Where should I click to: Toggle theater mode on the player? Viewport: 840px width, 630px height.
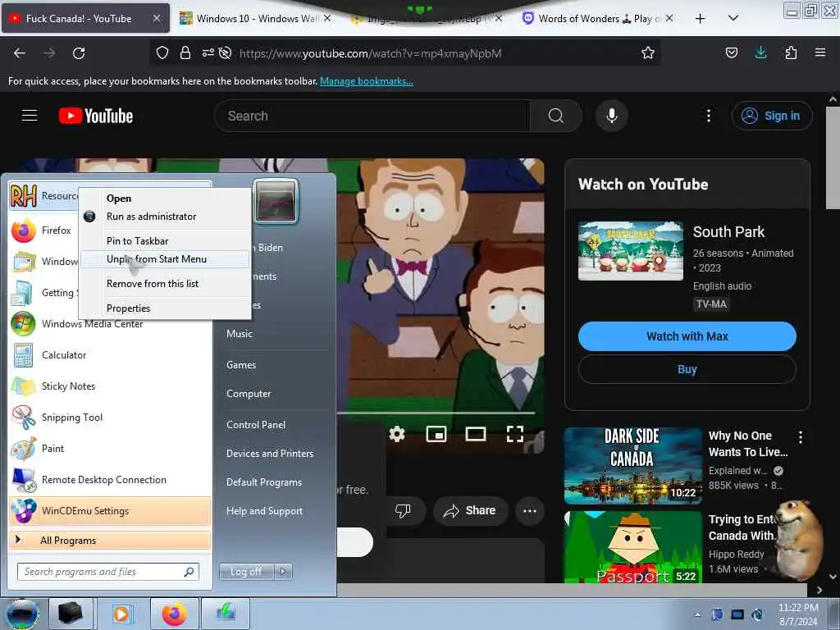tap(475, 433)
